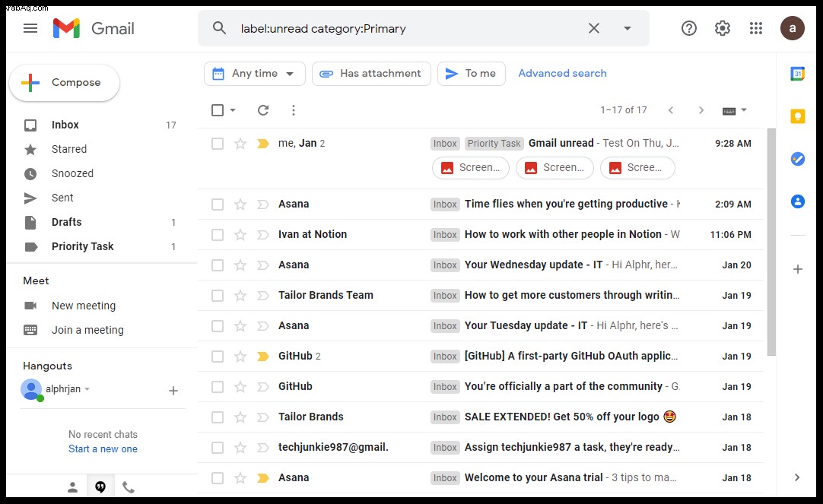Open the Support help icon
The height and width of the screenshot is (504, 823).
pos(688,28)
